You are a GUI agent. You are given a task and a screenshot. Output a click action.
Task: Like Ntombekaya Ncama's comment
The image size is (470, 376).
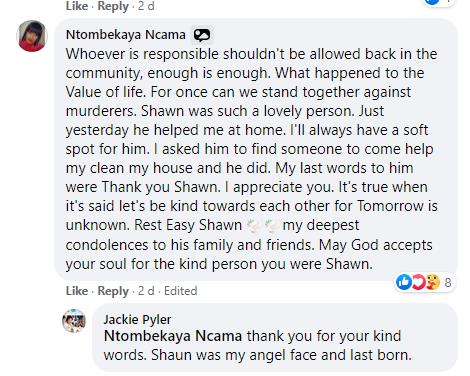[77, 291]
